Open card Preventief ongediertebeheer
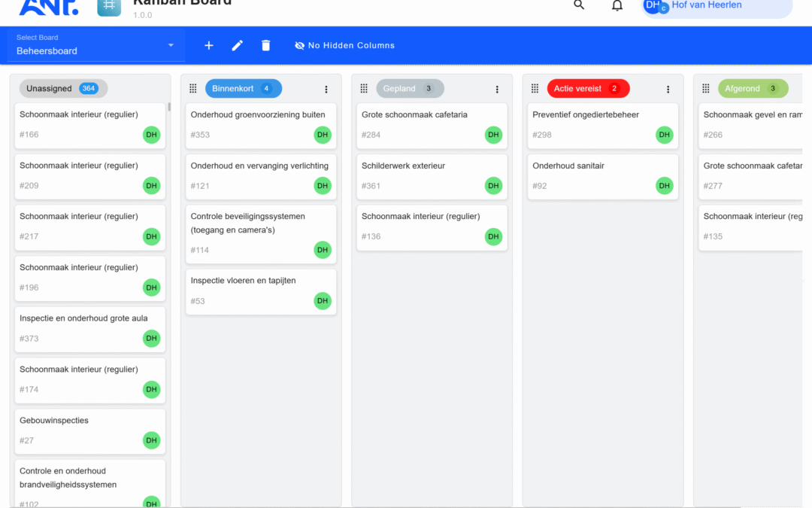812x508 pixels. tap(603, 126)
